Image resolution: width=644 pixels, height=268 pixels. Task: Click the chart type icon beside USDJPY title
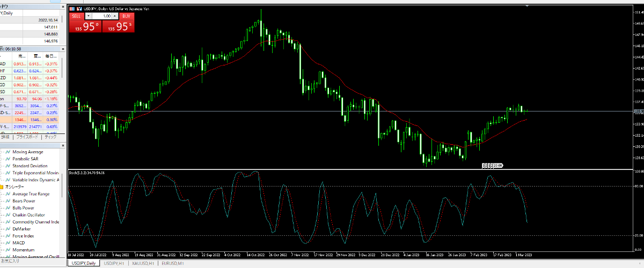tap(79, 9)
